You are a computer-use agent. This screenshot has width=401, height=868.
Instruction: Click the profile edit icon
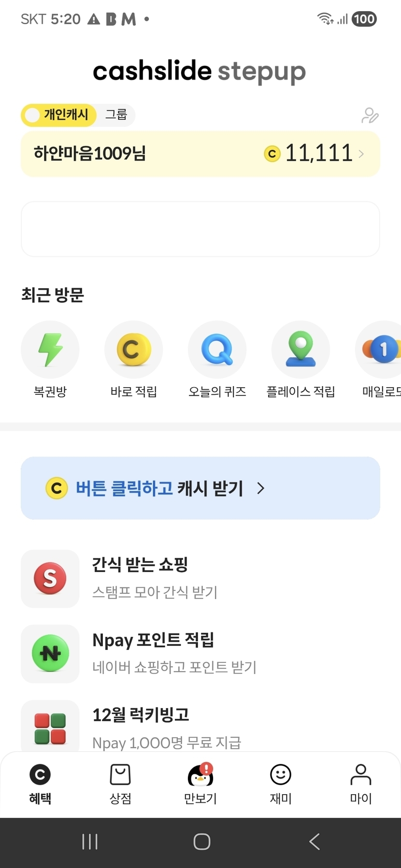370,115
